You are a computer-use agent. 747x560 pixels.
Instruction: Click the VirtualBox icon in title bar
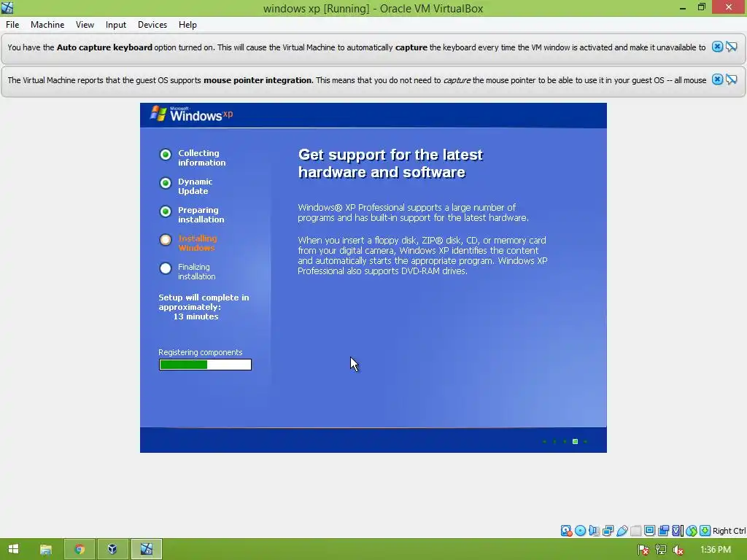(x=7, y=7)
